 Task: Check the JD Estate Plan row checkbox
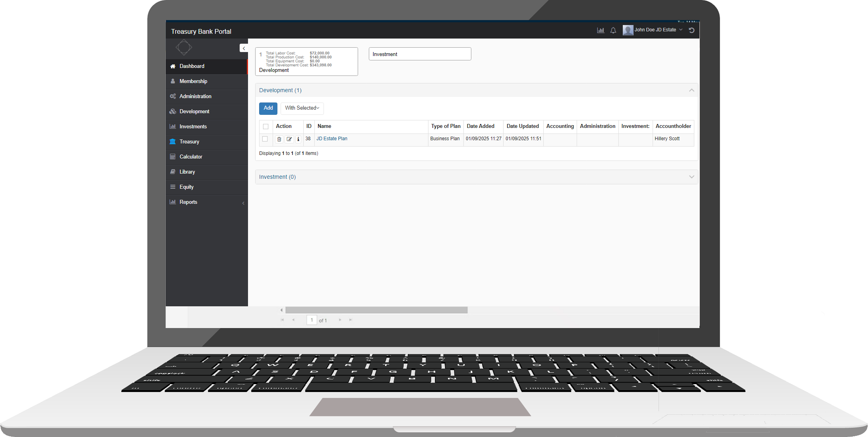pyautogui.click(x=265, y=139)
